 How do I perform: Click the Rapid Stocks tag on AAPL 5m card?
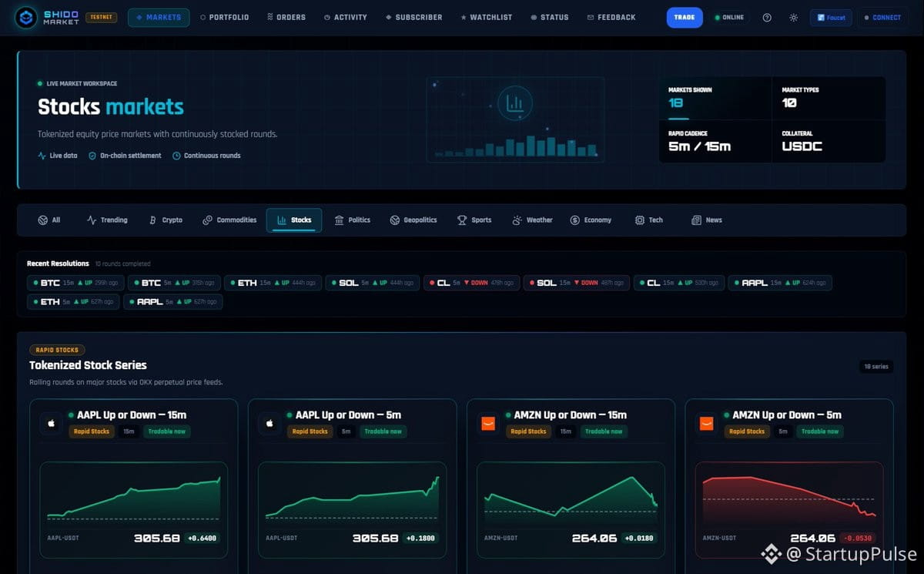(x=310, y=431)
